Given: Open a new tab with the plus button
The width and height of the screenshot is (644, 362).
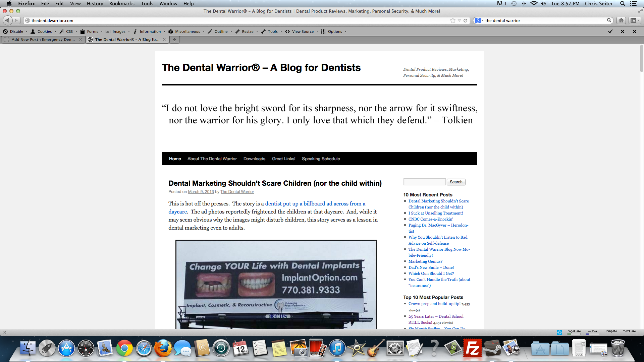Looking at the screenshot, I should pyautogui.click(x=174, y=40).
